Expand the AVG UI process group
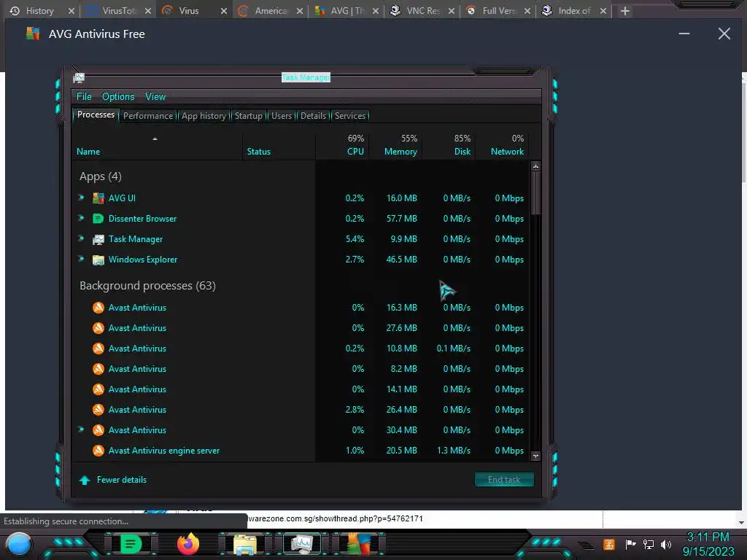The width and height of the screenshot is (747, 560). click(82, 197)
